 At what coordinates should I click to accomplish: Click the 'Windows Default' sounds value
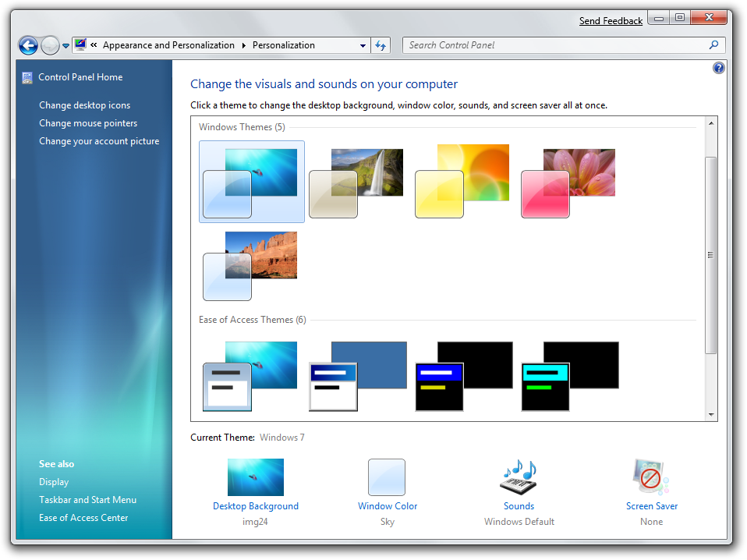point(519,522)
